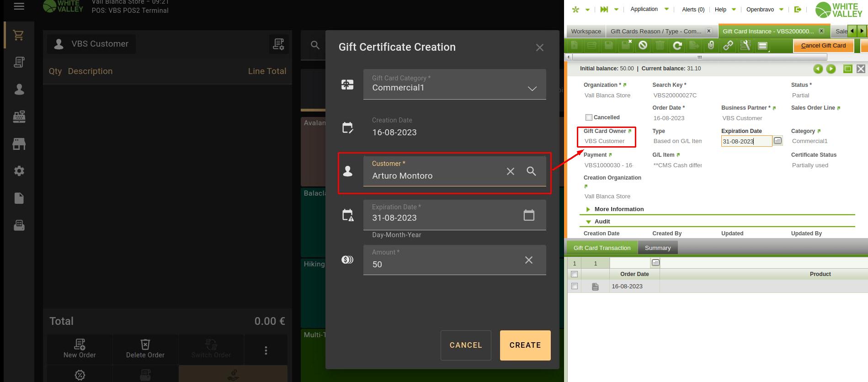Click the refresh icon in toolbar
868x382 pixels.
tap(677, 45)
